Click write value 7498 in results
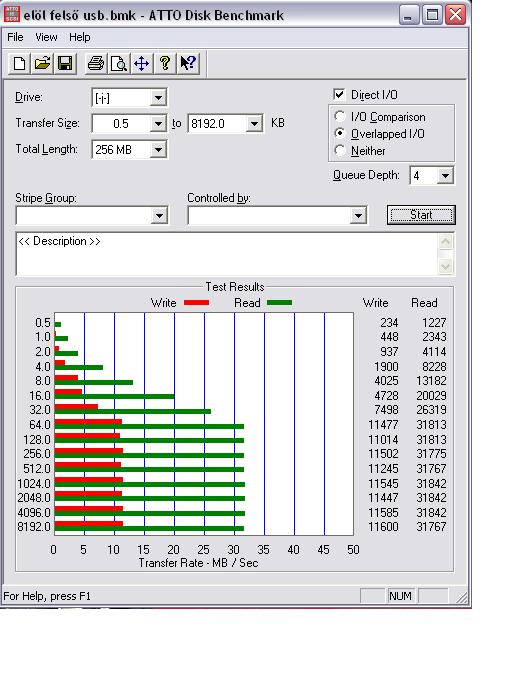Viewport: 512px width, 682px height. (386, 410)
